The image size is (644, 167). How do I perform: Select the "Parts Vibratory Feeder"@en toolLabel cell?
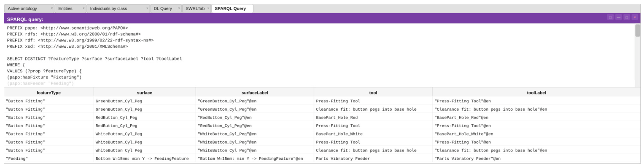coord(536,159)
